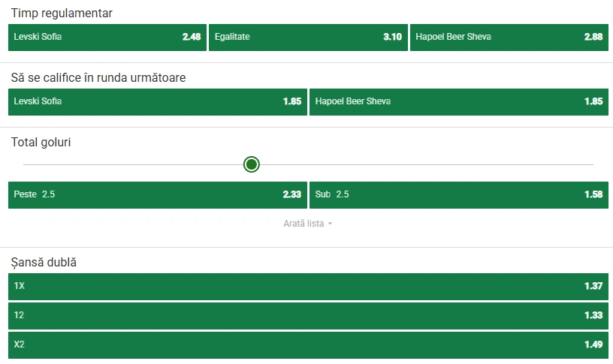Pick double chance 1X at 1.37
This screenshot has height=364, width=613.
tap(308, 286)
